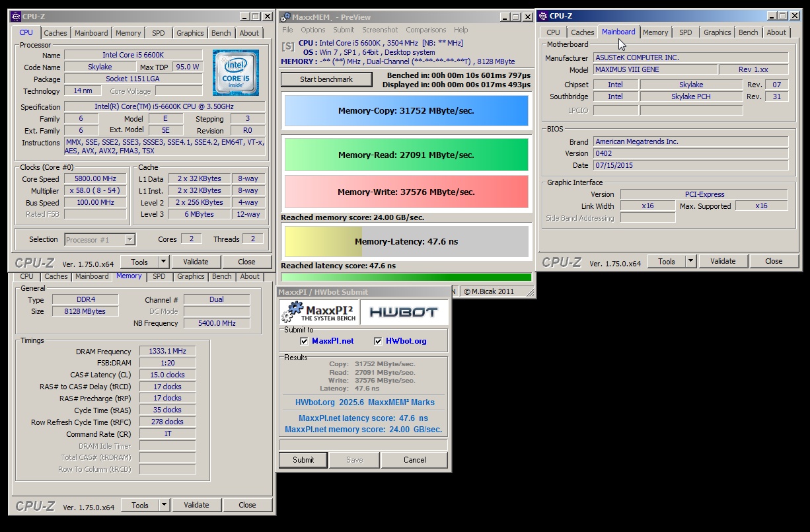Open the File menu in MaxxMEM
Screen dimensions: 810x532
click(x=287, y=30)
